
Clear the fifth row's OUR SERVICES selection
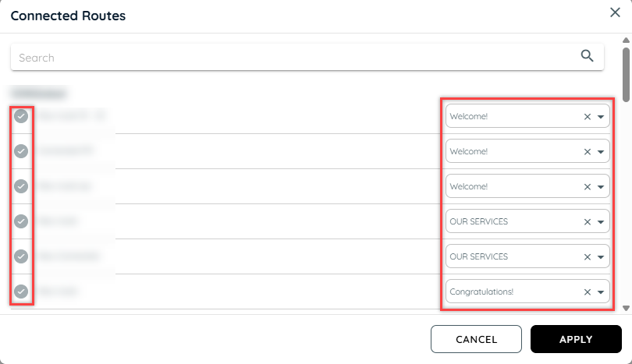[588, 257]
